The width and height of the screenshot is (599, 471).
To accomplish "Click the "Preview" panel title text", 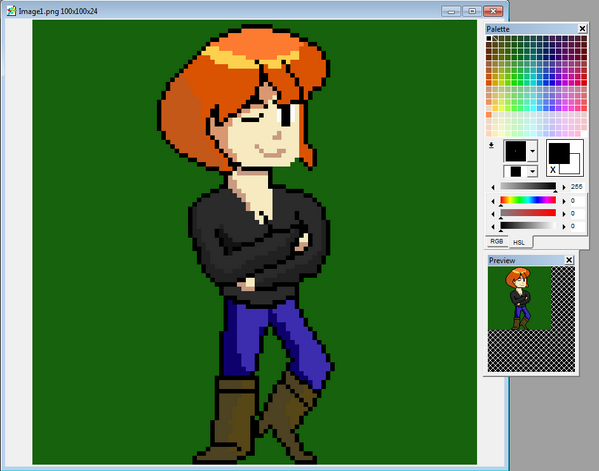I will pyautogui.click(x=502, y=261).
